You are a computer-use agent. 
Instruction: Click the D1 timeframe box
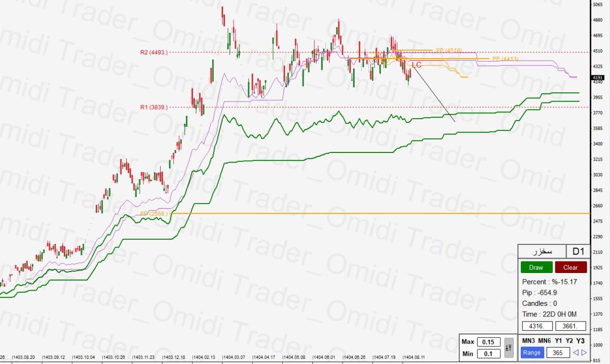[x=578, y=251]
